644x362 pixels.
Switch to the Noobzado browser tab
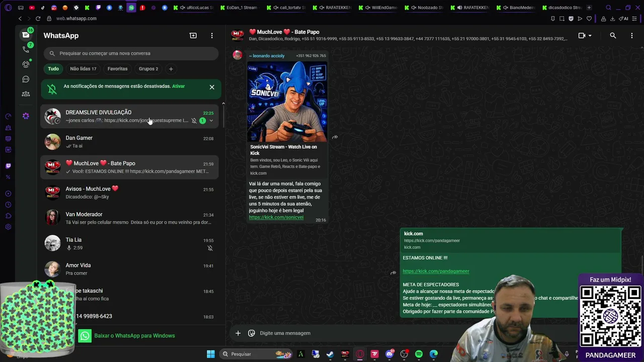tap(424, 8)
